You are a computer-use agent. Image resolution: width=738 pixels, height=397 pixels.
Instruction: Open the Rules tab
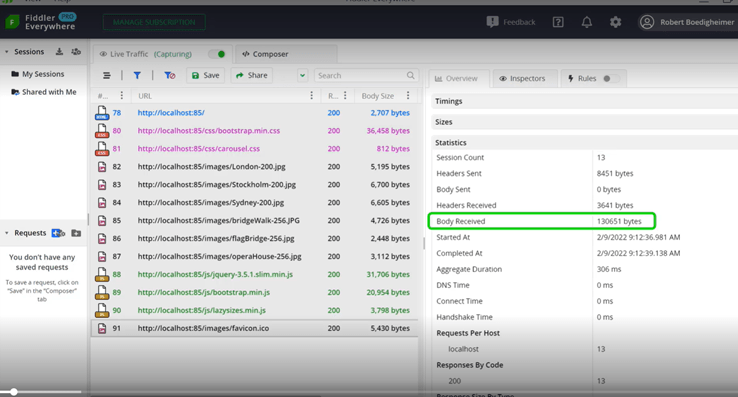coord(594,79)
